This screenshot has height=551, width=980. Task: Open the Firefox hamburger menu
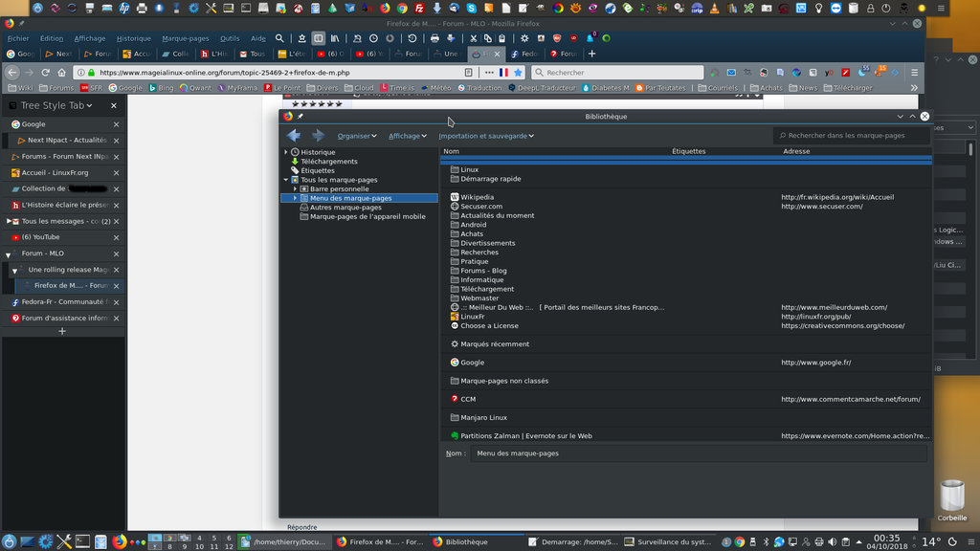[914, 73]
